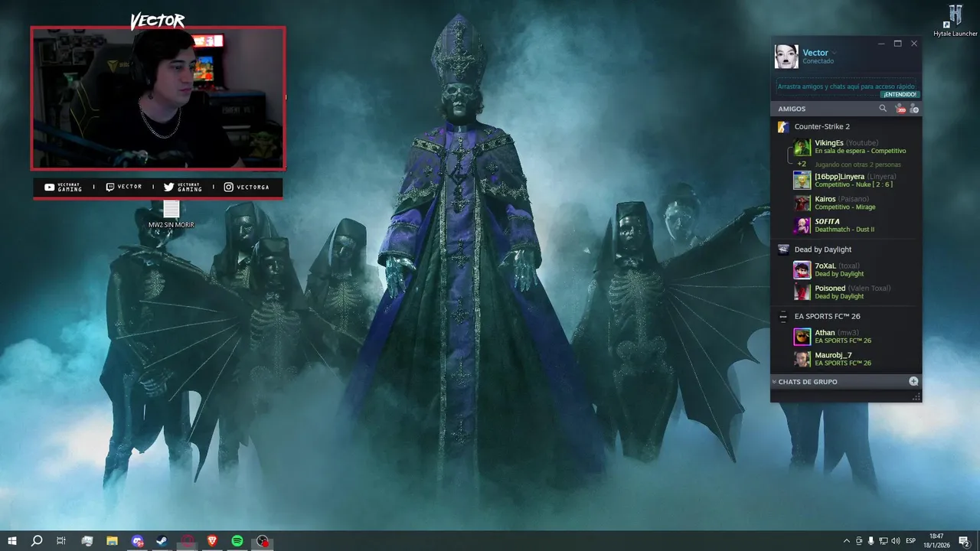Open Athan friend avatar

pos(802,337)
